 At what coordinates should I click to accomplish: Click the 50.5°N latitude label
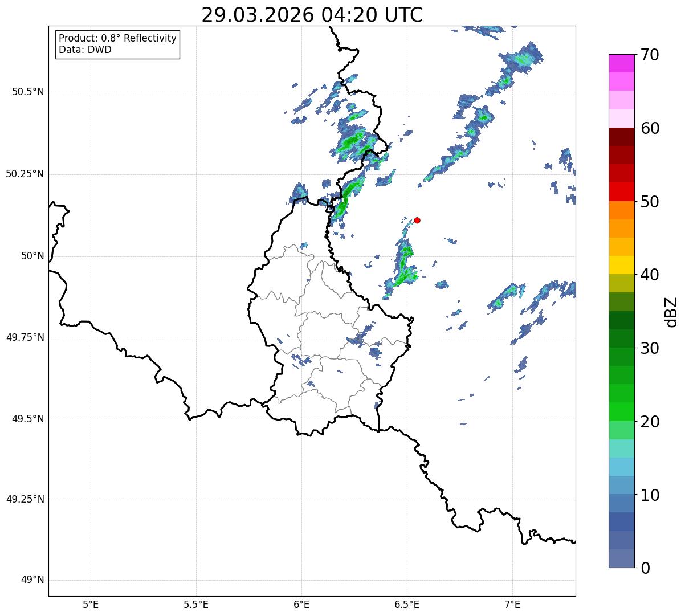coord(28,92)
